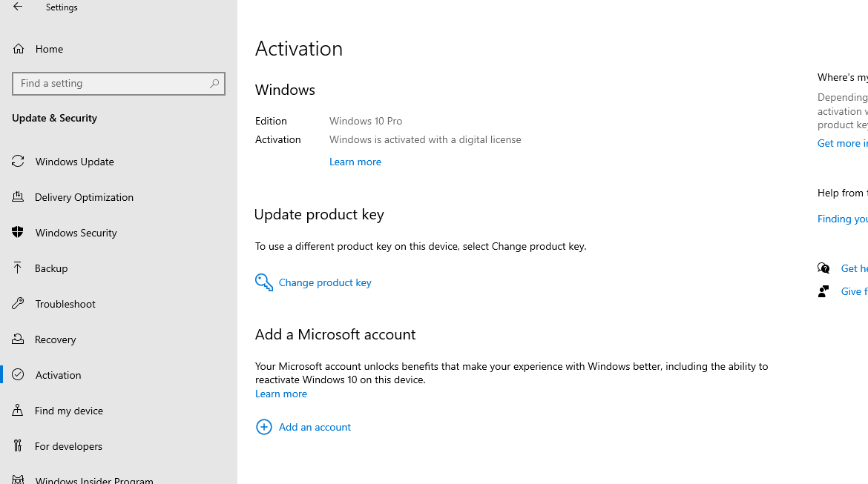Click the plus circle Add account icon
Image resolution: width=868 pixels, height=484 pixels.
(264, 427)
